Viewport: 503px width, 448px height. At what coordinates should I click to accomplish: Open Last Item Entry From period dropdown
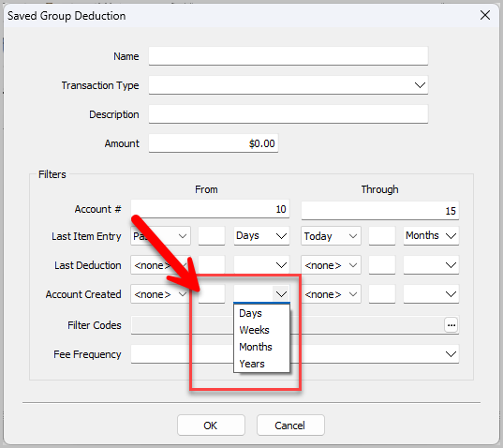coord(160,236)
